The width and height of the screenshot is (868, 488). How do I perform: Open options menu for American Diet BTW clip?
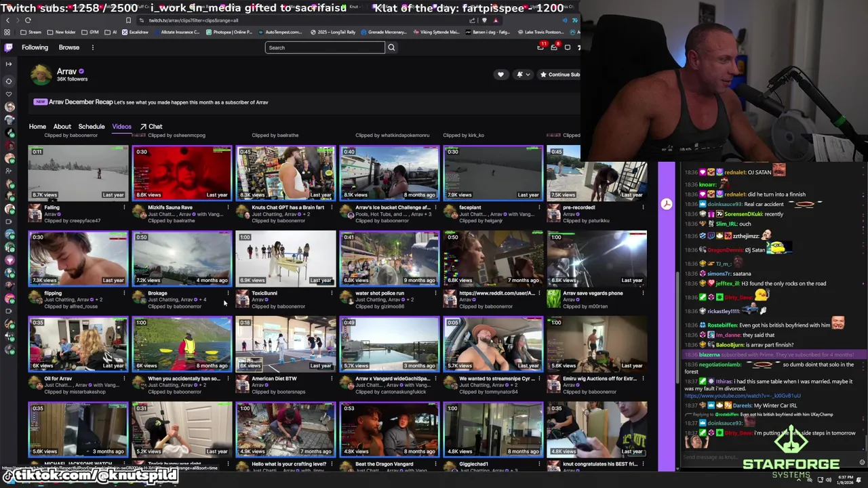tap(332, 378)
